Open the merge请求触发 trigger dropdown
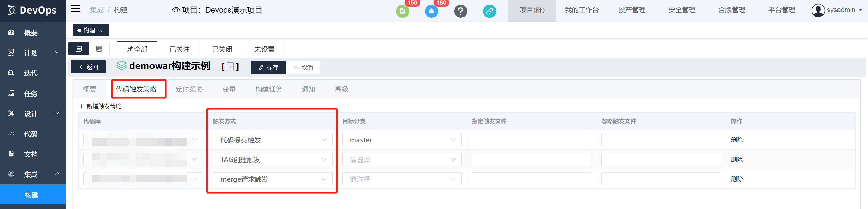868x209 pixels. coord(272,179)
